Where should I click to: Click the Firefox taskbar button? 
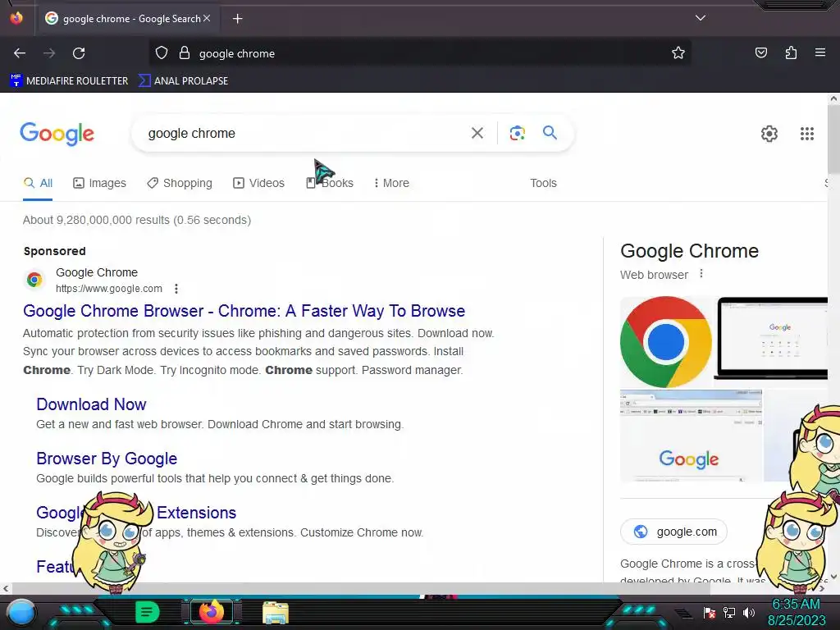tap(212, 611)
